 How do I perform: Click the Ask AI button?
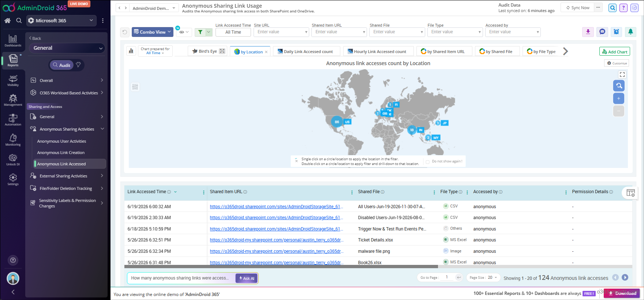[x=247, y=278]
